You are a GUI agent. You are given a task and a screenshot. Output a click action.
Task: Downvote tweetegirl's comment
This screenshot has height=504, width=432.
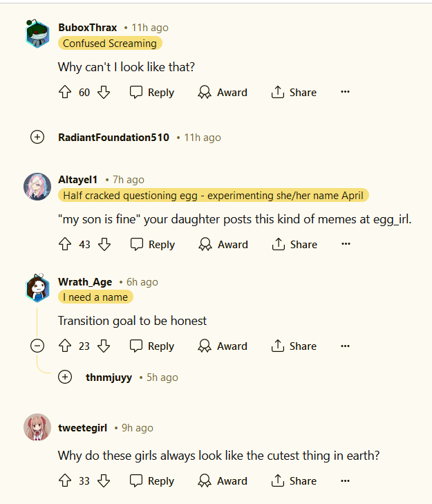coord(104,481)
